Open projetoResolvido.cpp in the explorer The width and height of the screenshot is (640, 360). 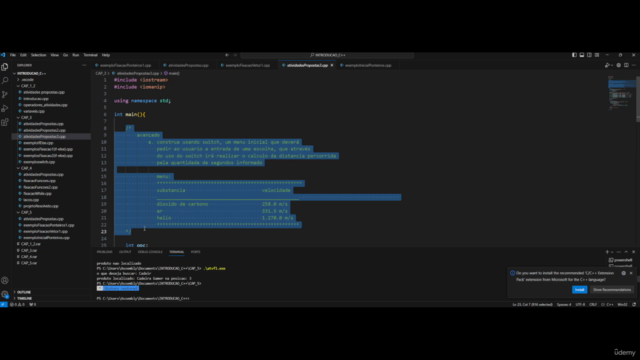pyautogui.click(x=40, y=206)
